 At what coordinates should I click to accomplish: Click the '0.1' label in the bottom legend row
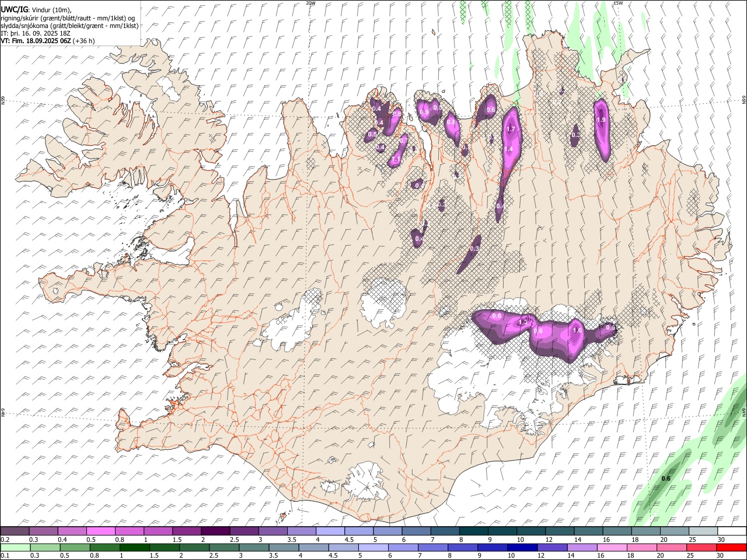point(4,556)
